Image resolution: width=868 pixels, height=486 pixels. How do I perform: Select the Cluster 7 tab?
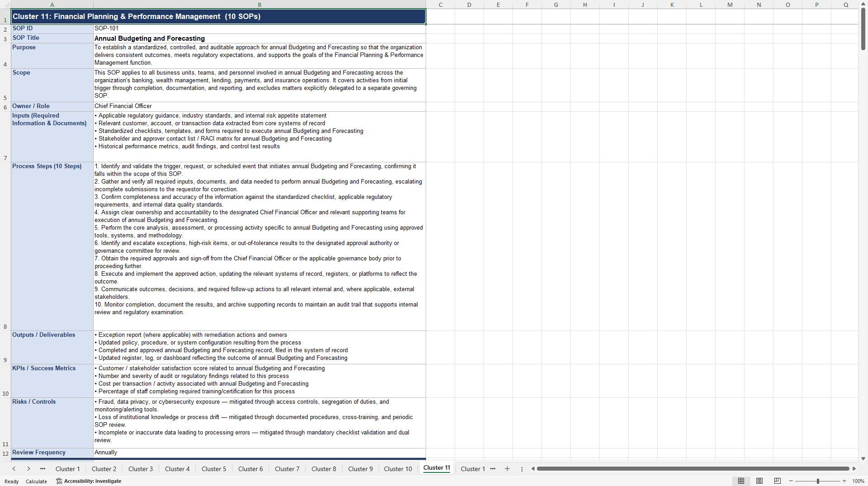click(287, 469)
